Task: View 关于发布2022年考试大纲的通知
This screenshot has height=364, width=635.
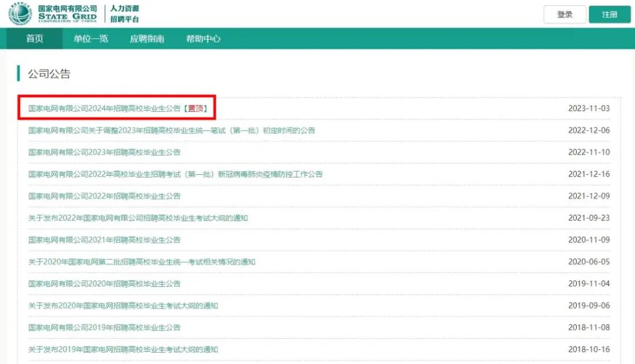Action: point(138,218)
